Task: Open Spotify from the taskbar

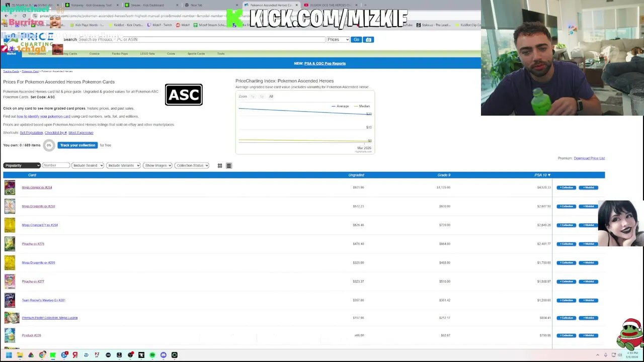Action: point(152,355)
